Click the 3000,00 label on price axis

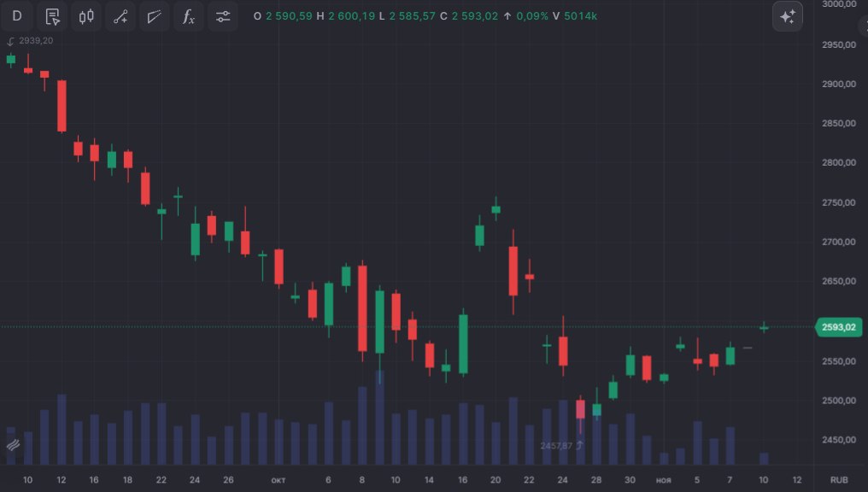pos(838,4)
